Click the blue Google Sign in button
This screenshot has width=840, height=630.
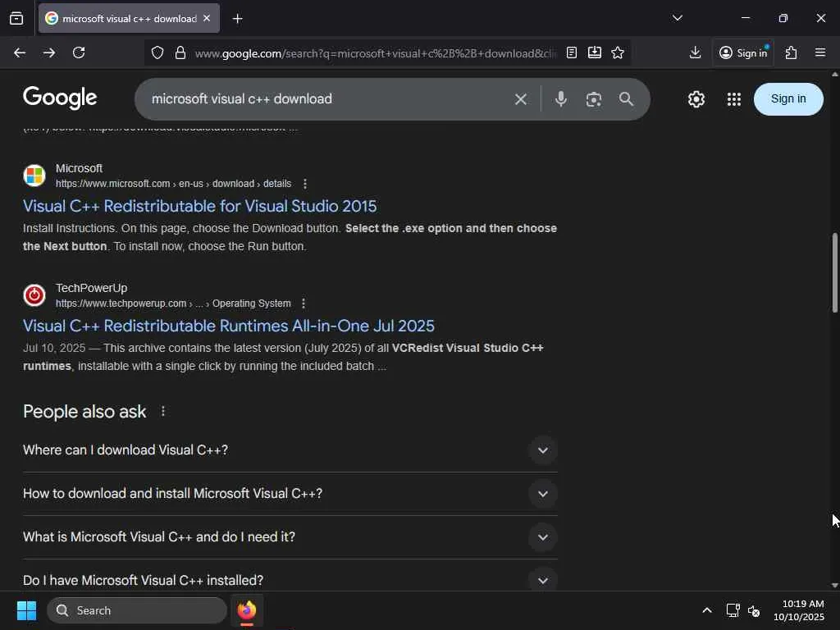788,99
